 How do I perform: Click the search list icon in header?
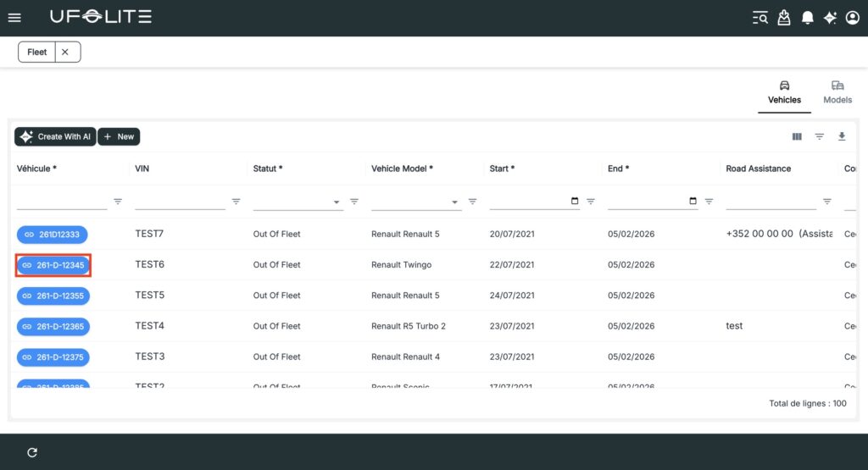tap(760, 18)
